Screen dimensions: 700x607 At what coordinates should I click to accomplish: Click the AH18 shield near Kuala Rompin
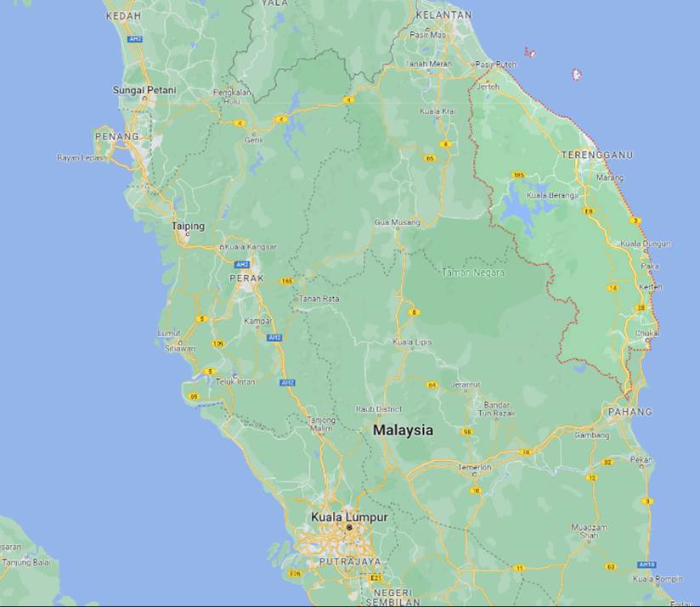click(x=646, y=565)
